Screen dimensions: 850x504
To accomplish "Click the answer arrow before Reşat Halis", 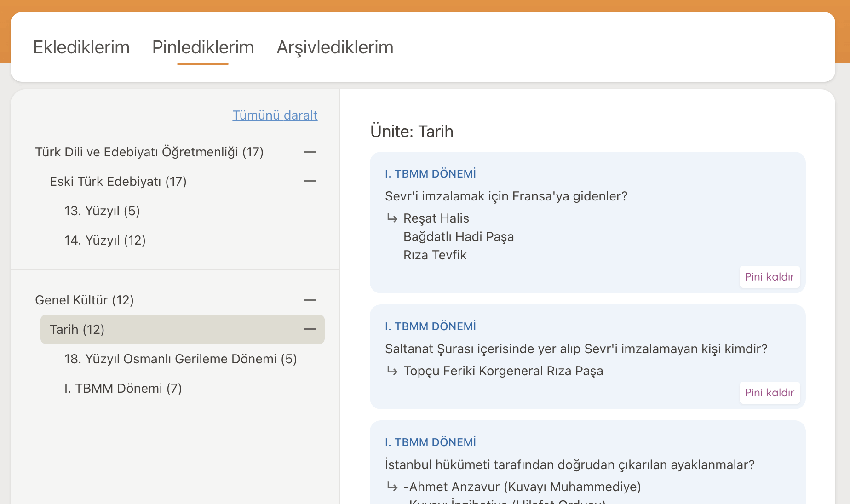I will tap(392, 218).
